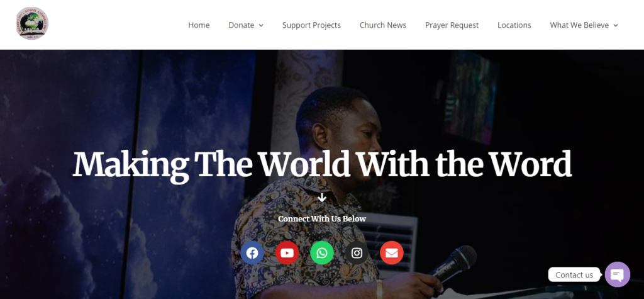The width and height of the screenshot is (644, 299).
Task: Open the Facebook social icon
Action: (x=252, y=253)
